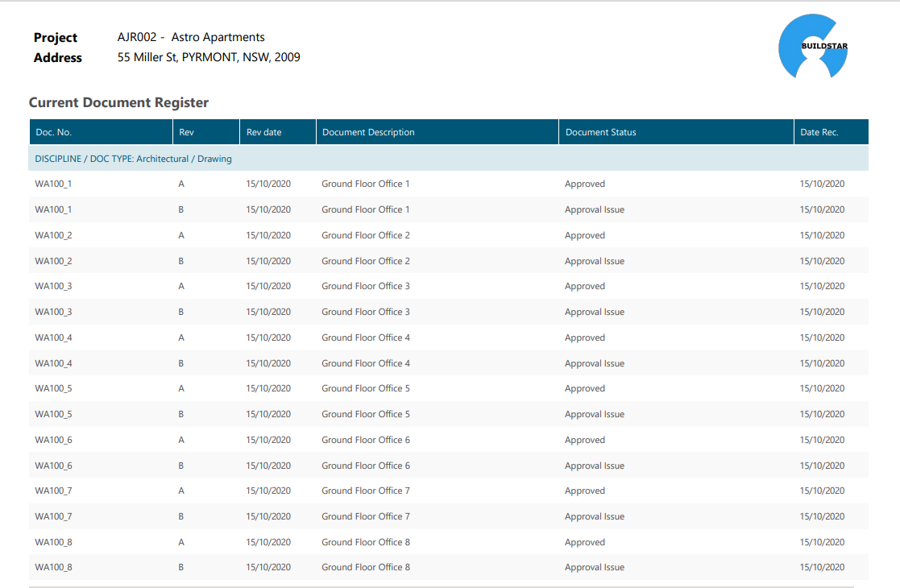
Task: Click 'Ground Floor Office 2' in the Approval Issue row
Action: pos(366,261)
